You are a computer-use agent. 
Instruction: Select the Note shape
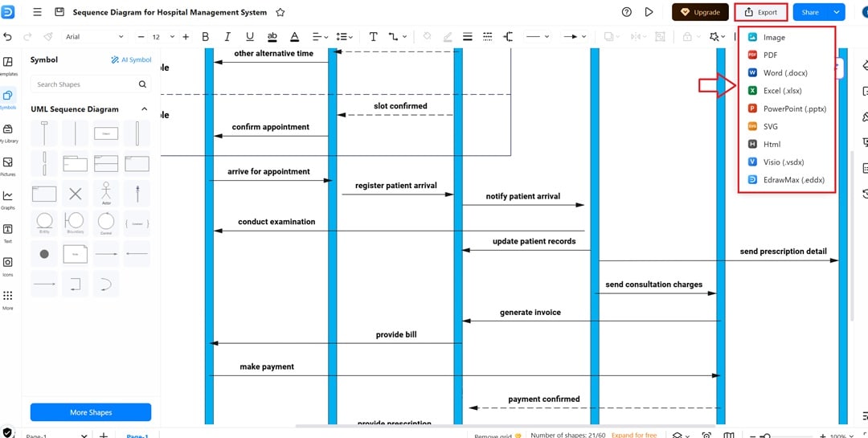click(75, 254)
